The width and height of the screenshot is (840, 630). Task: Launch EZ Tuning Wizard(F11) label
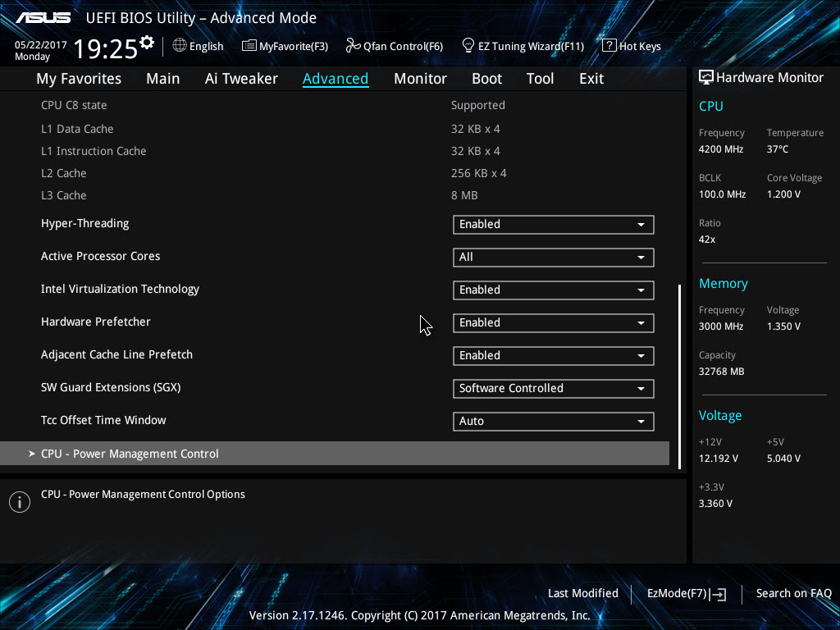[x=531, y=46]
